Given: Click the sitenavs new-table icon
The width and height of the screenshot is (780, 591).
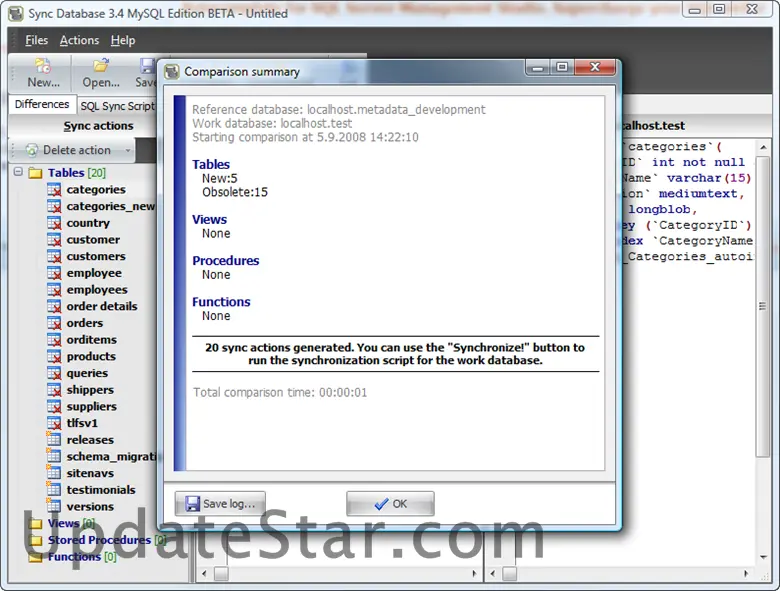Looking at the screenshot, I should click(x=54, y=473).
